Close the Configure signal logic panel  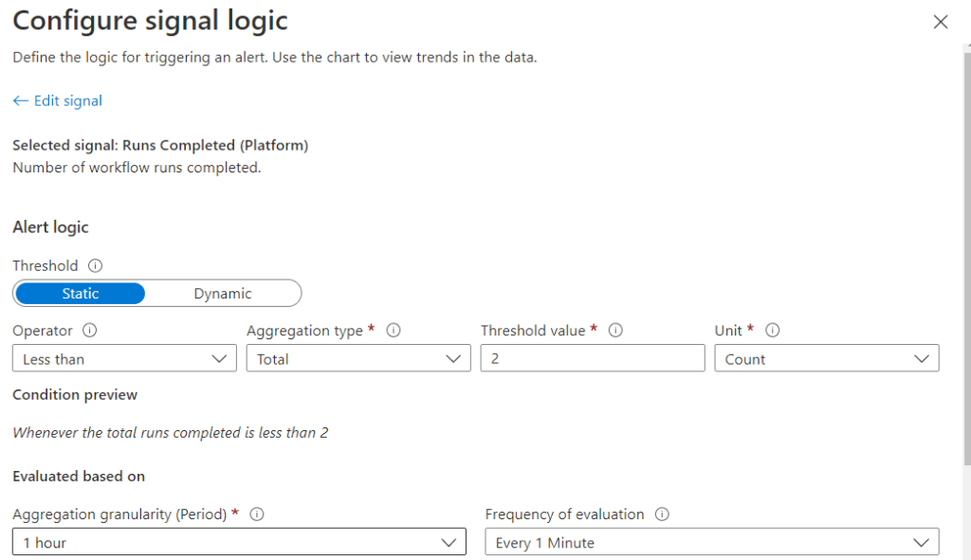click(x=941, y=22)
